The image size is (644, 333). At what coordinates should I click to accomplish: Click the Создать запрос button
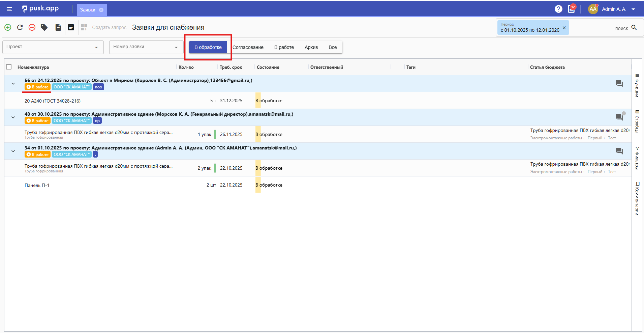[x=104, y=27]
